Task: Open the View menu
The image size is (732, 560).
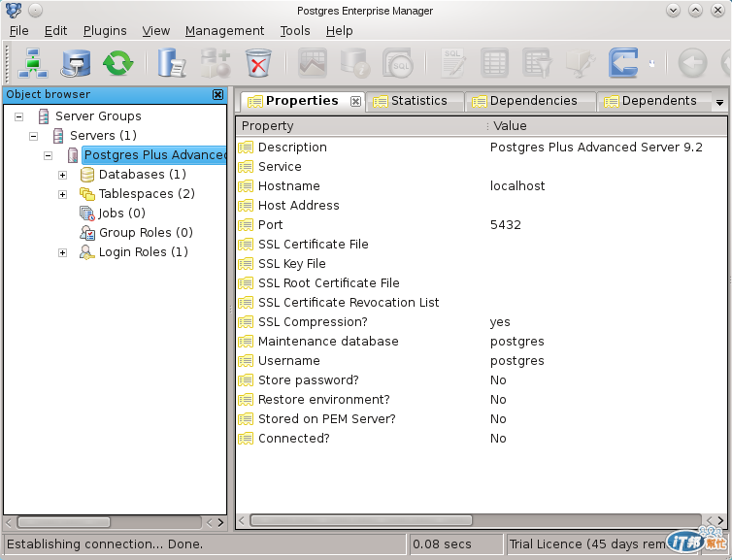Action: [156, 31]
